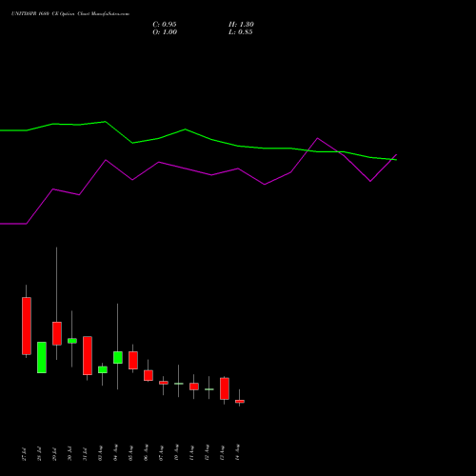Click the open value 'O: 1.00'
The width and height of the screenshot is (476, 476).
click(x=165, y=32)
